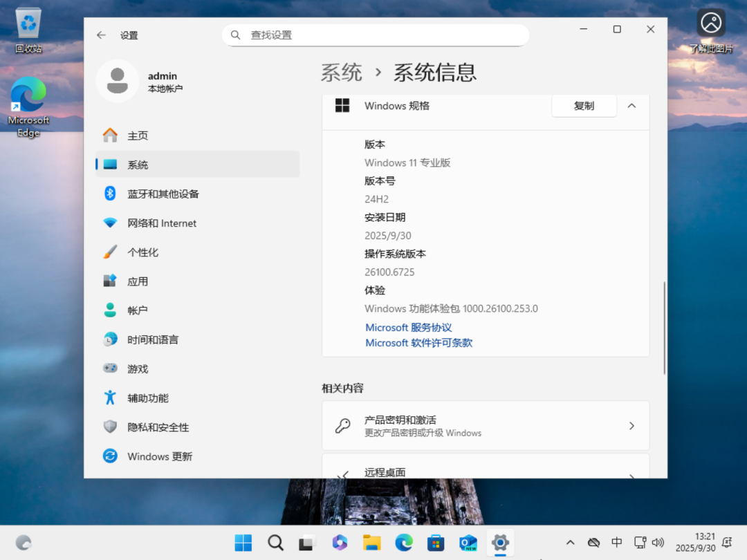Select the text Windows 11 专业版
This screenshot has width=747, height=560.
coord(408,163)
